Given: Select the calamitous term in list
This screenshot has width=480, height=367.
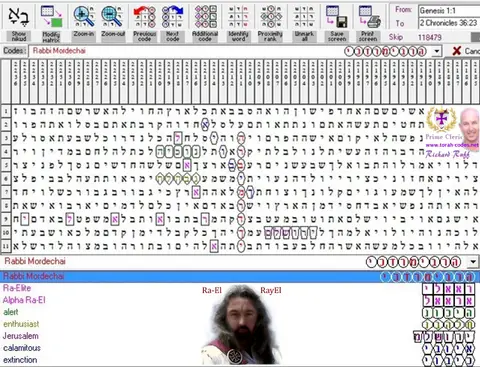Looking at the screenshot, I should (22, 348).
